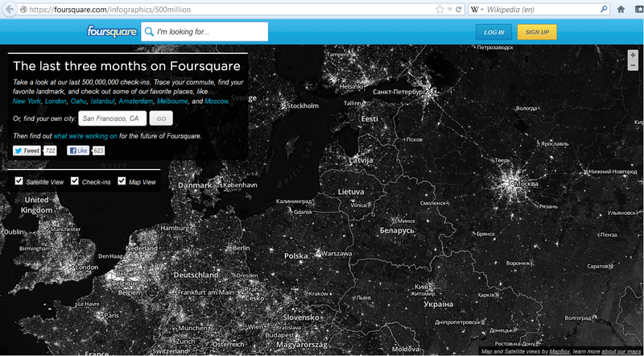
Task: Click the Berlin map label
Action: 241,248
